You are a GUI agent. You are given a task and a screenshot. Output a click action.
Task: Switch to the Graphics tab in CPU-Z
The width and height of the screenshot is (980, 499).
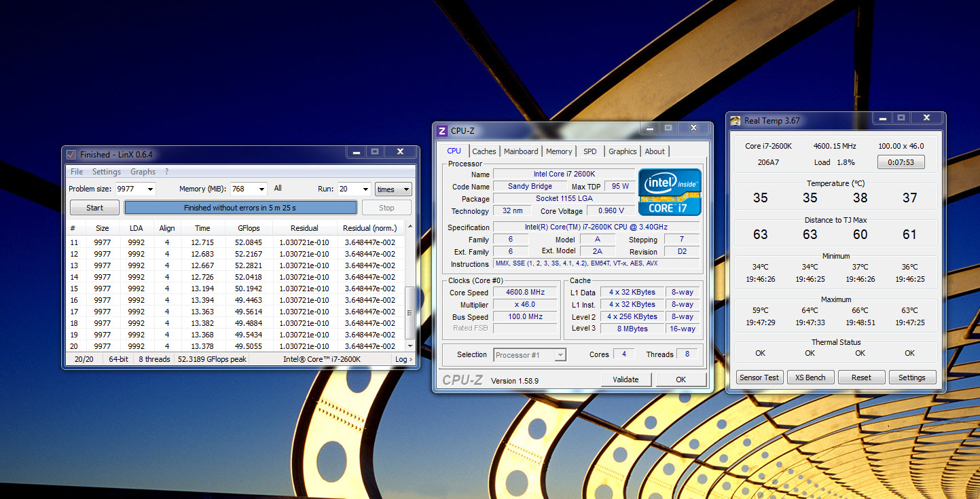pos(623,151)
